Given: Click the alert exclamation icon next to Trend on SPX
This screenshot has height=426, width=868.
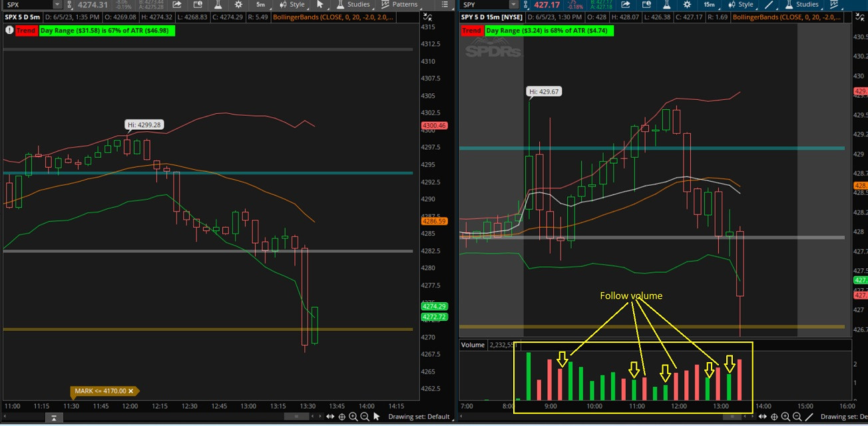Looking at the screenshot, I should 9,30.
